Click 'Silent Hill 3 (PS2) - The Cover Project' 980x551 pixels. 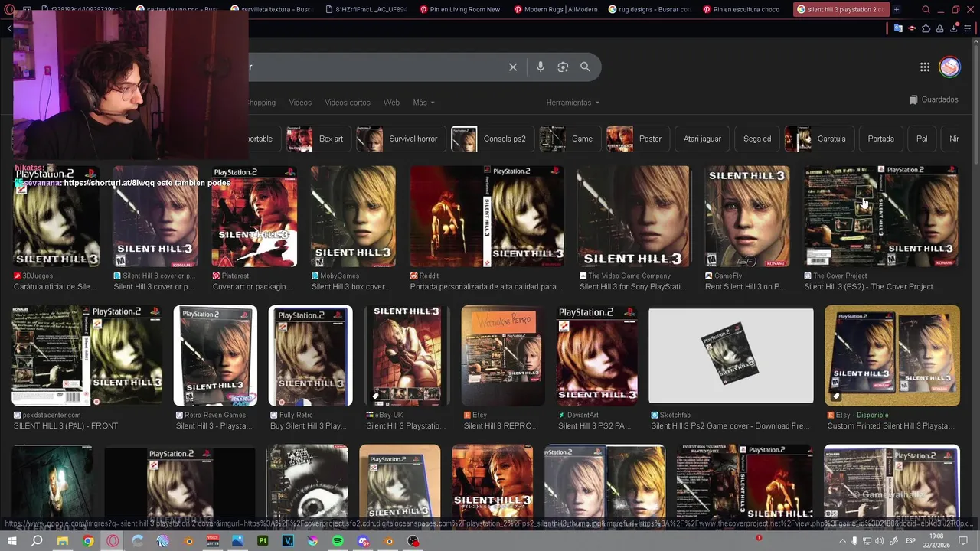click(x=868, y=286)
